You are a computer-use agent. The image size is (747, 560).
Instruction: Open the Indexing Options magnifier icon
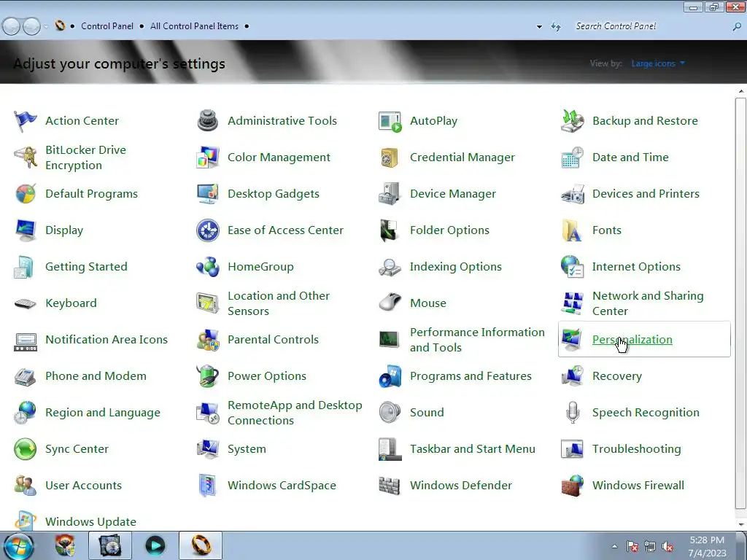390,267
